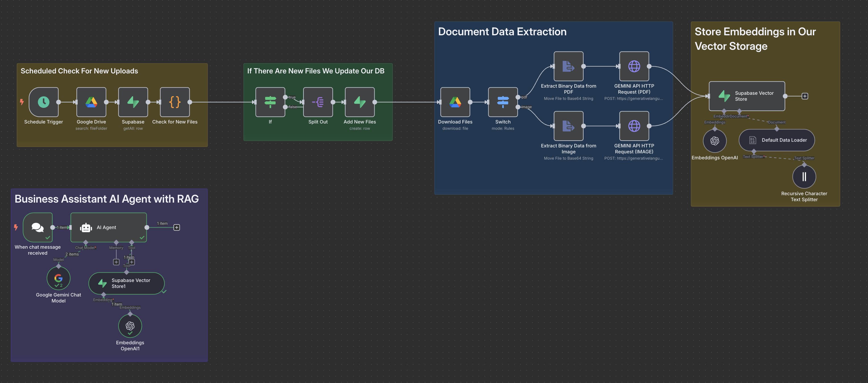The width and height of the screenshot is (868, 383).
Task: Select Store Embeddings in Our Vector Storage note title
Action: (x=755, y=39)
